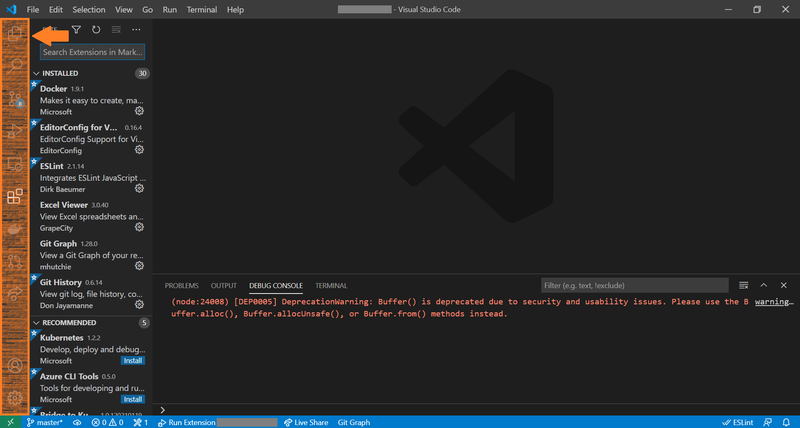Click Git Graph in status bar
The image size is (800, 428).
pos(354,422)
